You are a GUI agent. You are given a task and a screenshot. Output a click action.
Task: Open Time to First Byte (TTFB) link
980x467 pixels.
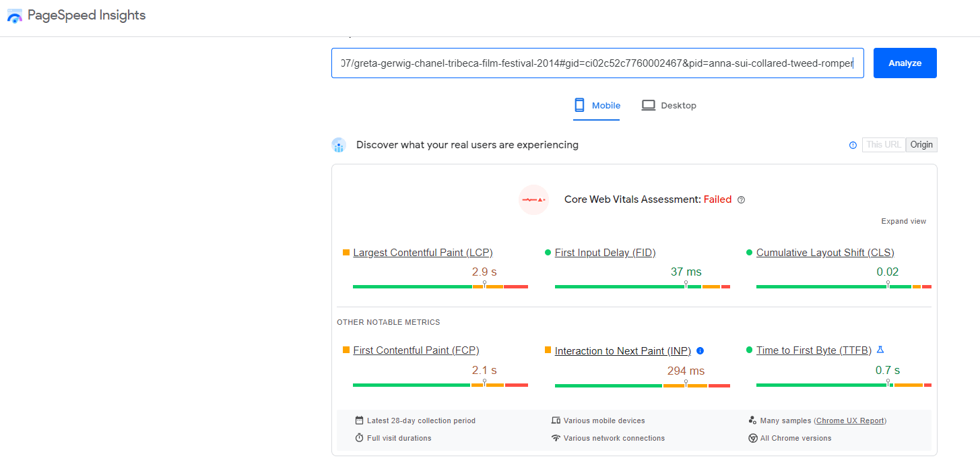click(814, 350)
